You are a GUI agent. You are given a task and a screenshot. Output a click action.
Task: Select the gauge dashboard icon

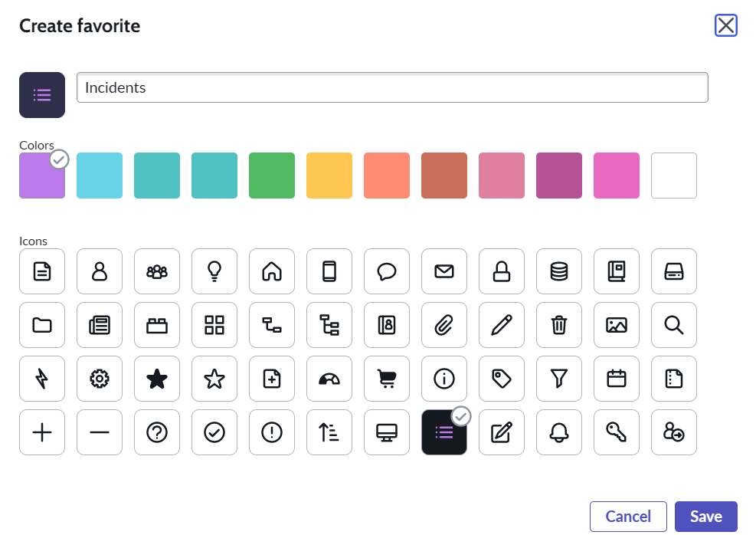click(x=329, y=379)
